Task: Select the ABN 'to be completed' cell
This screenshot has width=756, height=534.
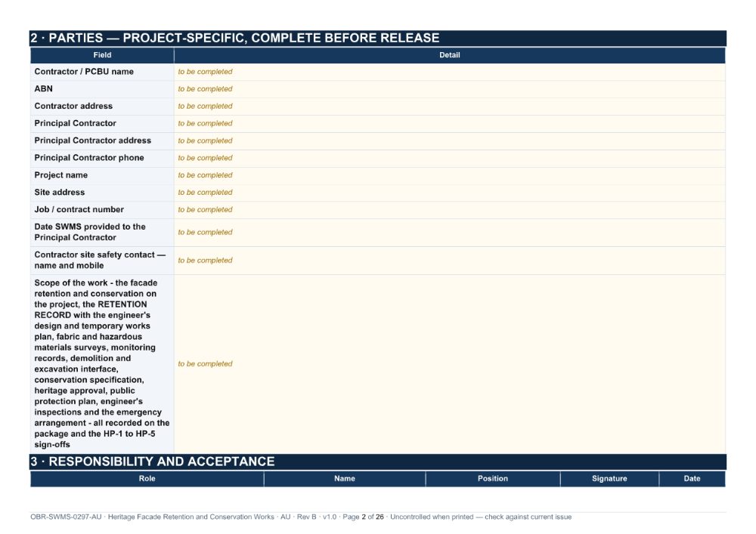Action: click(x=449, y=89)
